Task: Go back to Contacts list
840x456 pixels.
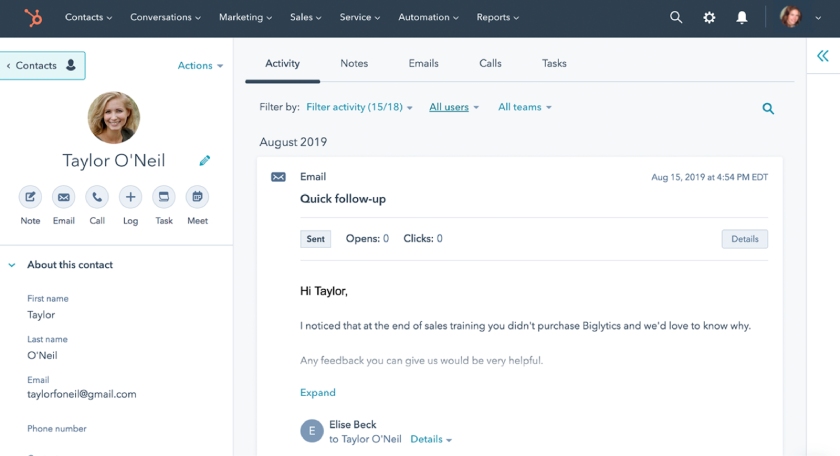Action: 42,65
